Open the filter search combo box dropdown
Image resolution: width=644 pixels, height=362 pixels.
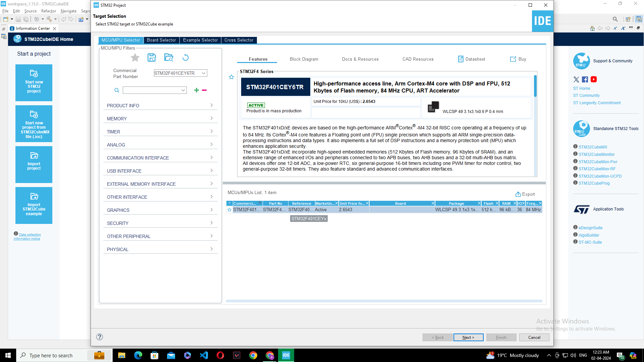pos(183,90)
